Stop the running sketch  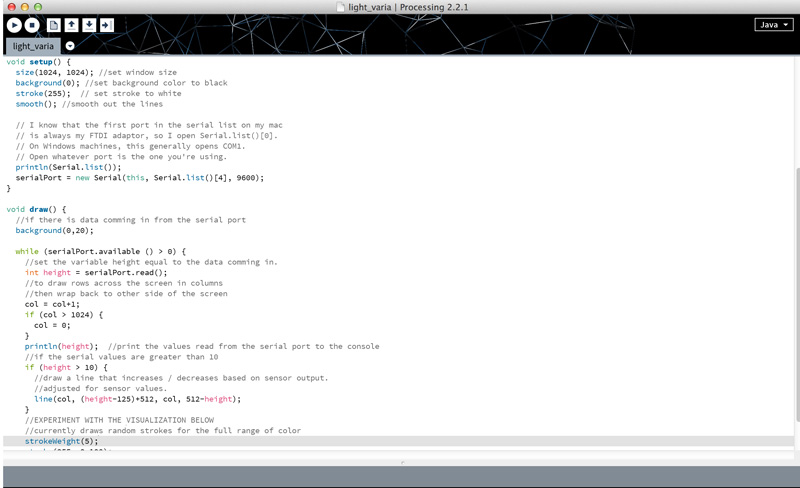click(x=32, y=25)
